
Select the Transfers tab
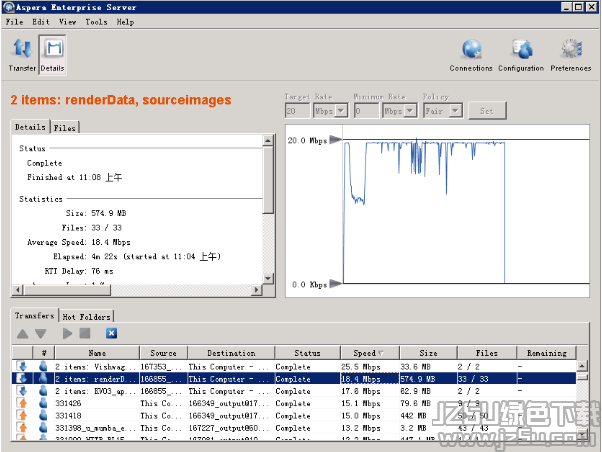[35, 316]
